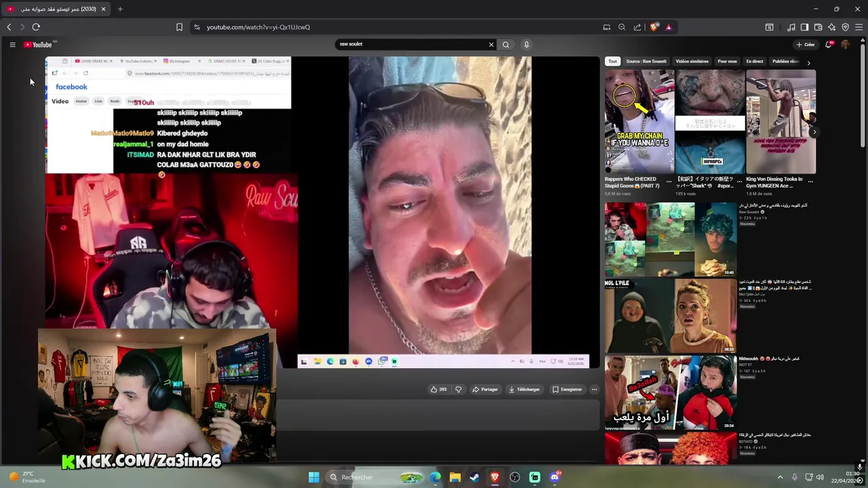The height and width of the screenshot is (488, 868).
Task: Bookmark this page via address bar icon
Action: [x=179, y=27]
